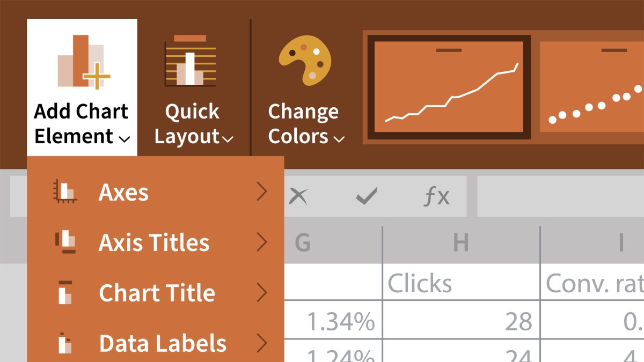Viewport: 644px width, 362px height.
Task: Expand the Quick Layout dropdown arrow
Action: coord(228,139)
